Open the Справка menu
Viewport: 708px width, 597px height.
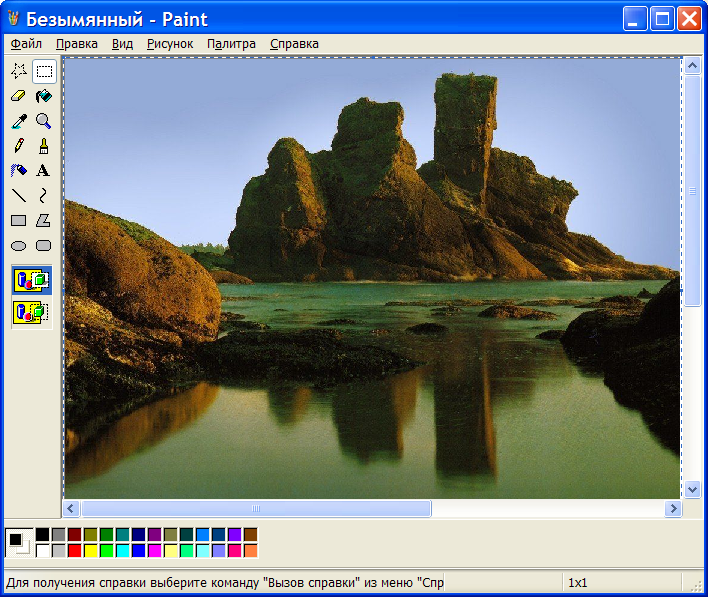pos(294,44)
